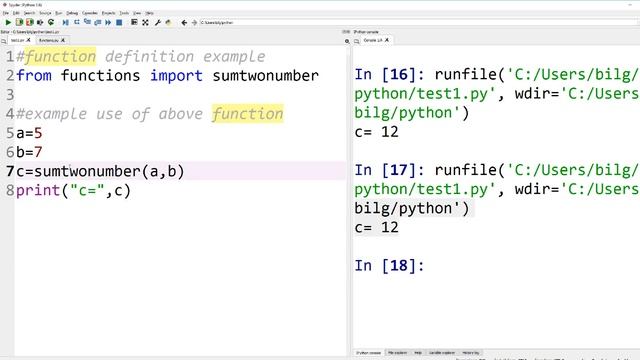Switch to Variable explorer bottom tab
Viewport: 640px width, 360px height.
(x=442, y=353)
